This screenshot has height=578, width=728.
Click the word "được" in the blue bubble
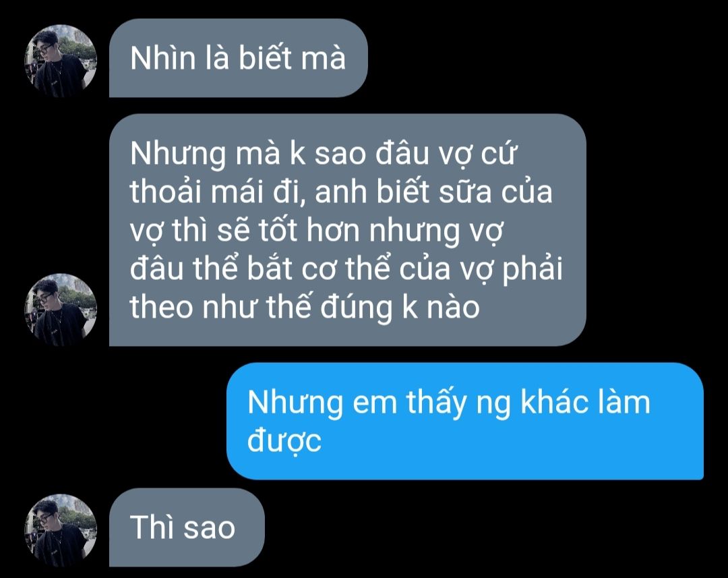[x=284, y=441]
